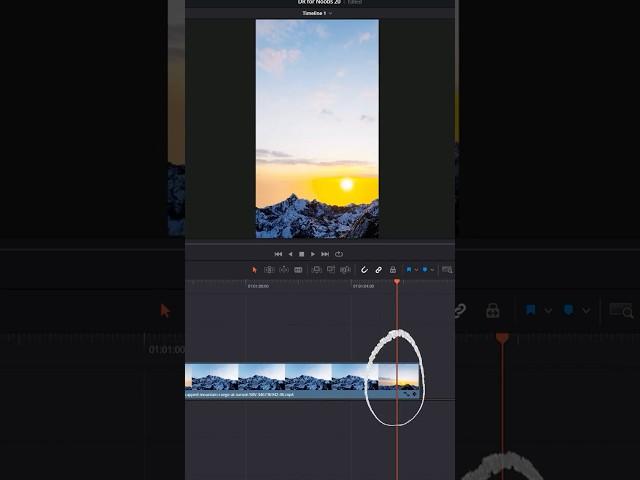
Task: Click the Insert Clip icon
Action: [x=316, y=270]
